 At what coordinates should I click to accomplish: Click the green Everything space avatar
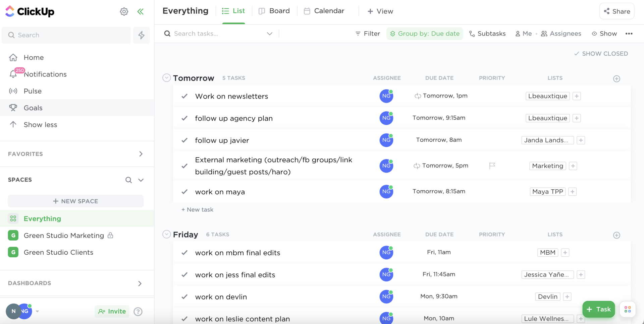click(x=13, y=218)
